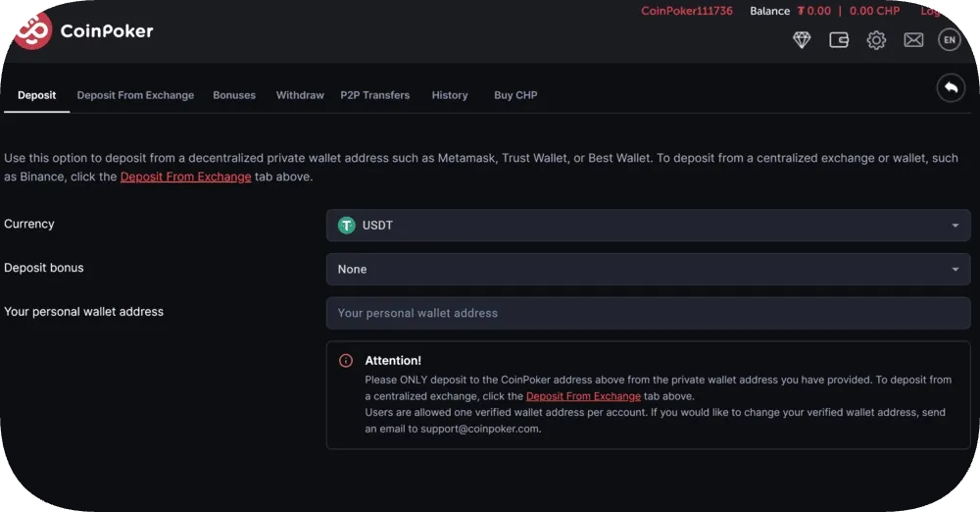
Task: Click the back arrow button
Action: pos(951,87)
